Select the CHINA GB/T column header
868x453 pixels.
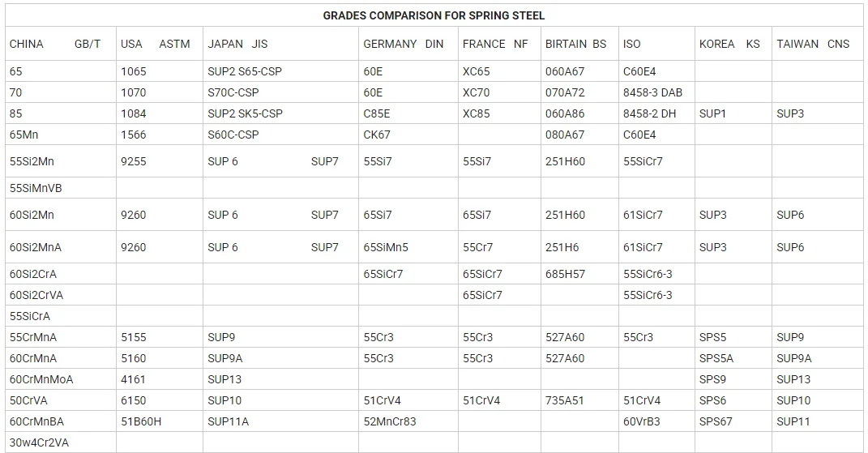click(x=61, y=44)
